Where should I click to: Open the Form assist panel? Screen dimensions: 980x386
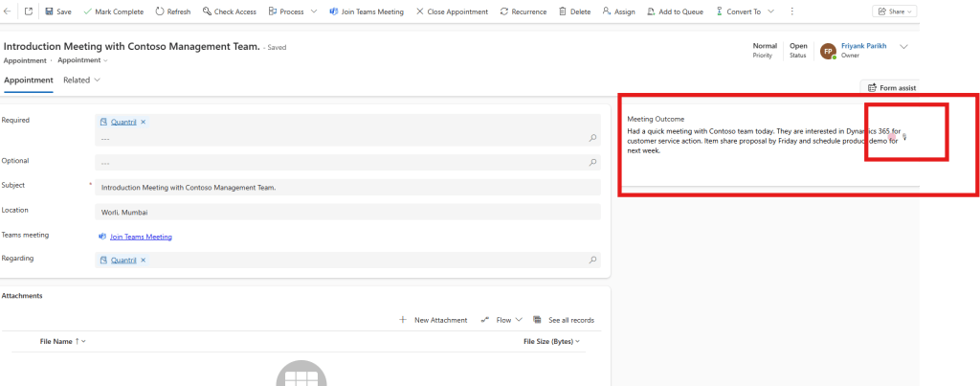point(892,87)
